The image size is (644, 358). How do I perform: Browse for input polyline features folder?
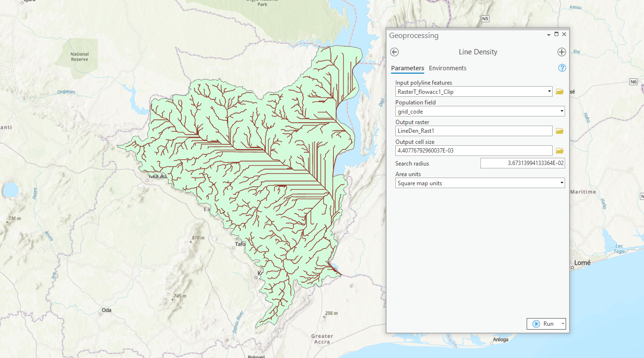pyautogui.click(x=559, y=91)
